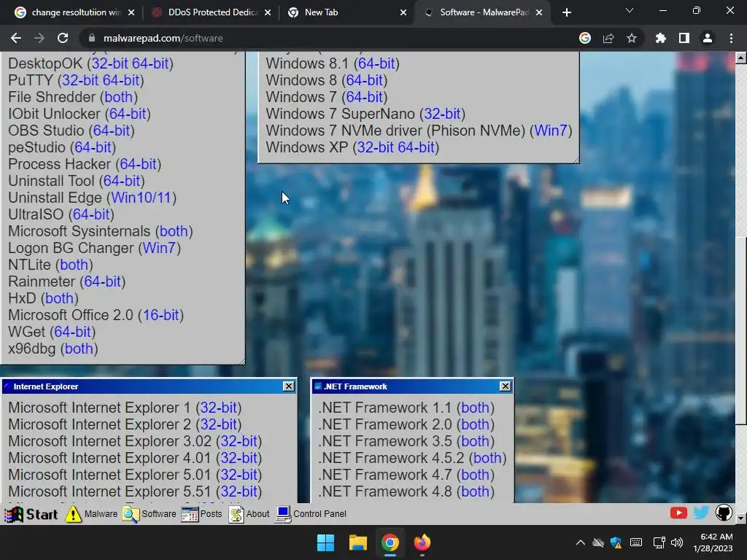The width and height of the screenshot is (747, 560).
Task: Open the YouTube link icon
Action: tap(678, 513)
